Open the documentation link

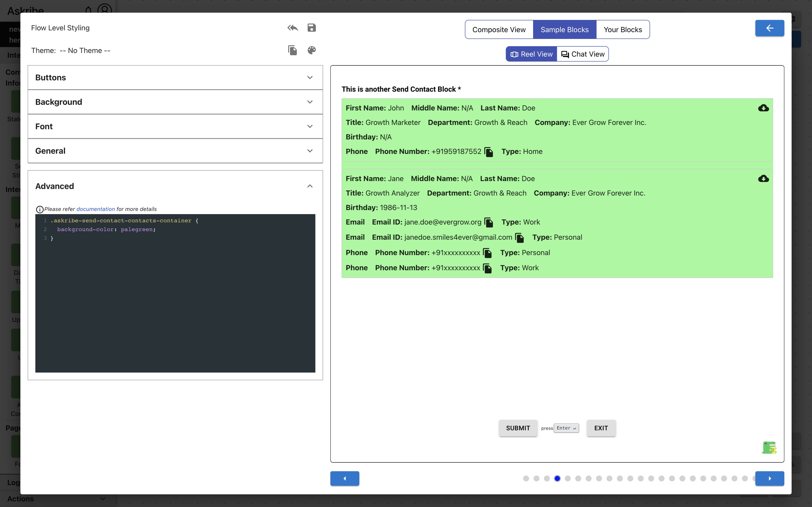[x=95, y=209]
